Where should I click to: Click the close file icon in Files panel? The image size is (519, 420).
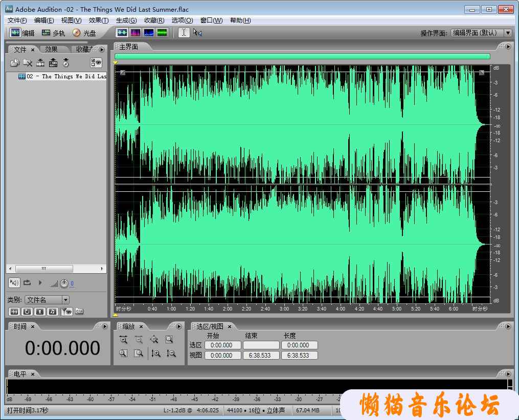click(28, 62)
